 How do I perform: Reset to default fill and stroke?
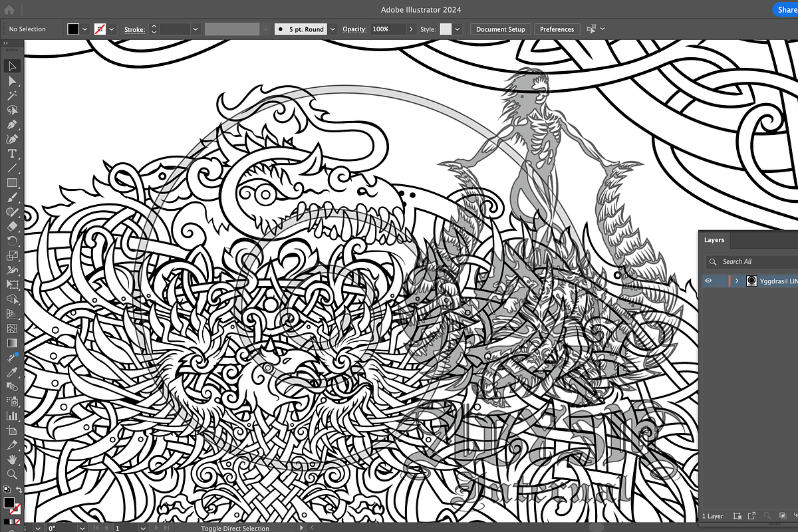pyautogui.click(x=6, y=490)
